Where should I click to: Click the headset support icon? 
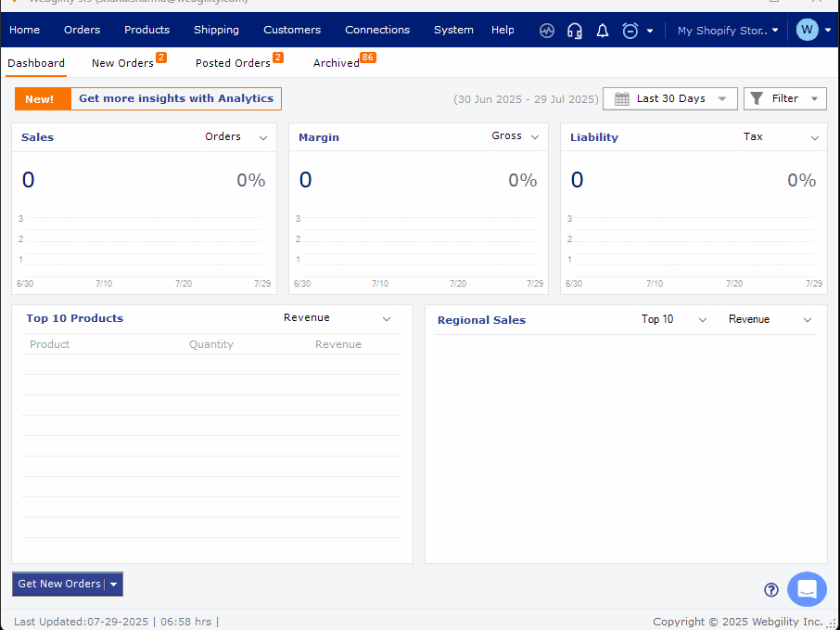coord(575,31)
